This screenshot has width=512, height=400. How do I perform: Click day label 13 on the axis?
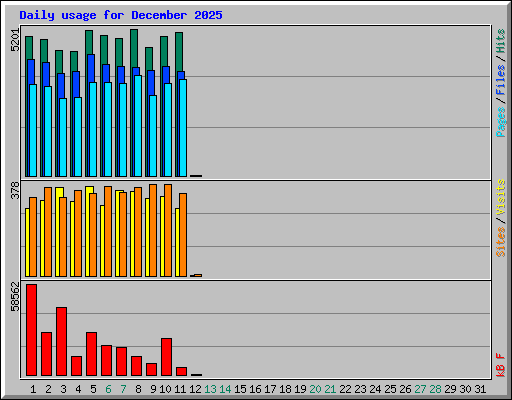coord(210,389)
